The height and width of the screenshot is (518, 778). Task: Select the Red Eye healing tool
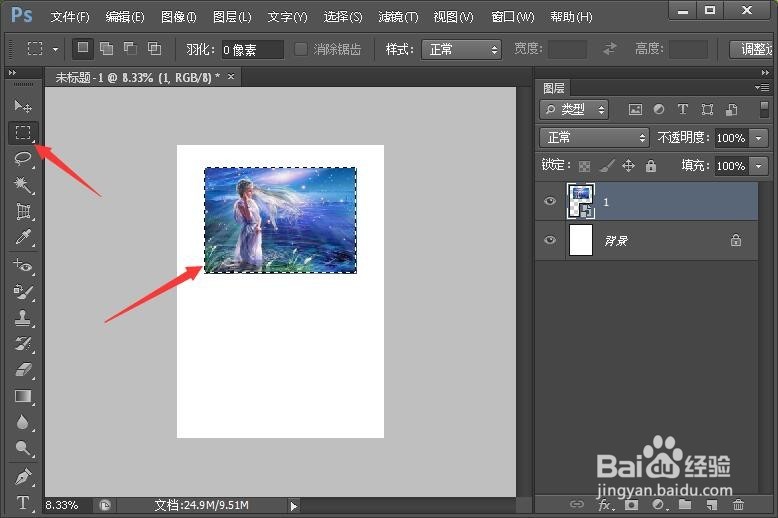coord(23,265)
